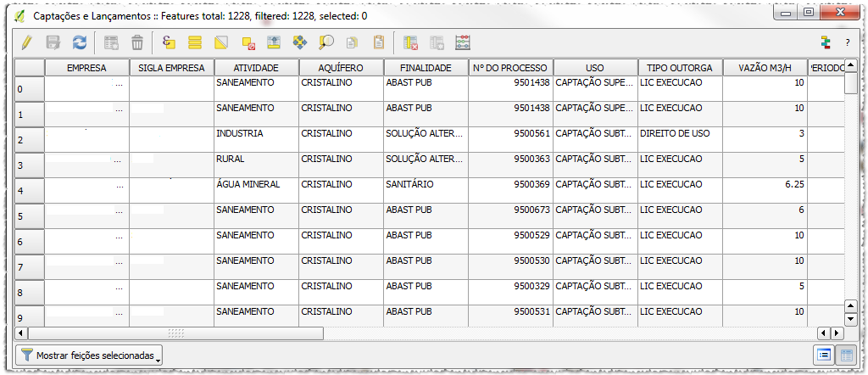The image size is (868, 375).
Task: Click the Select all features icon
Action: (195, 42)
